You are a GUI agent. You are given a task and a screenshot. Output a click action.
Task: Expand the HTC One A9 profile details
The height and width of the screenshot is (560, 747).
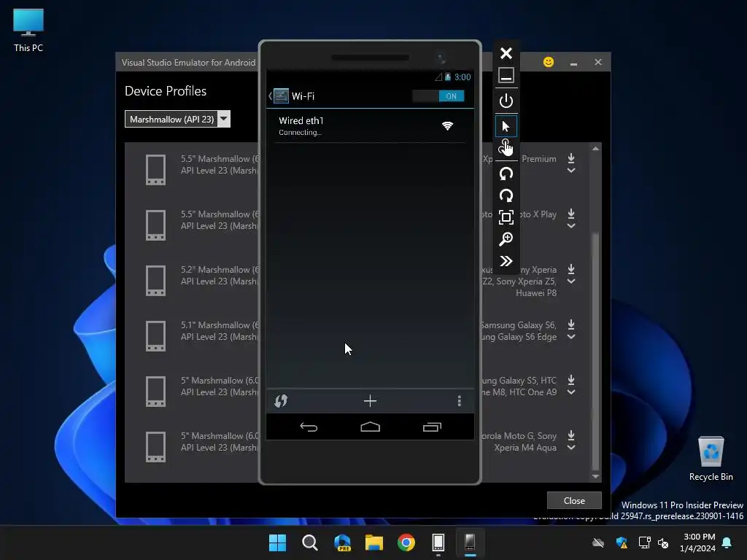pyautogui.click(x=571, y=392)
